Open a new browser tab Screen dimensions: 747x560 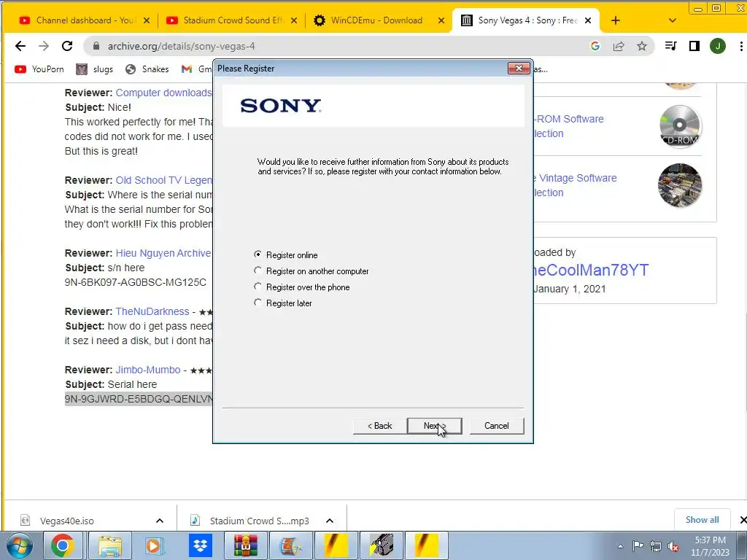click(x=616, y=20)
